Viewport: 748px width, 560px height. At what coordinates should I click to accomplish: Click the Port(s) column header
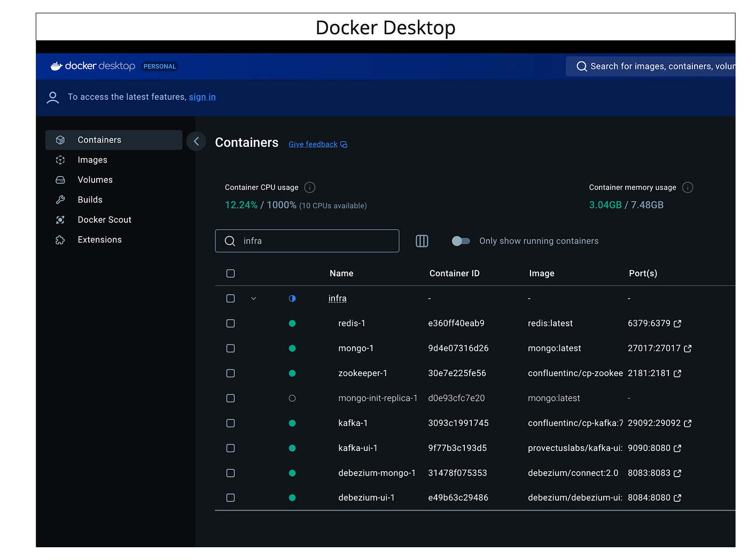643,274
